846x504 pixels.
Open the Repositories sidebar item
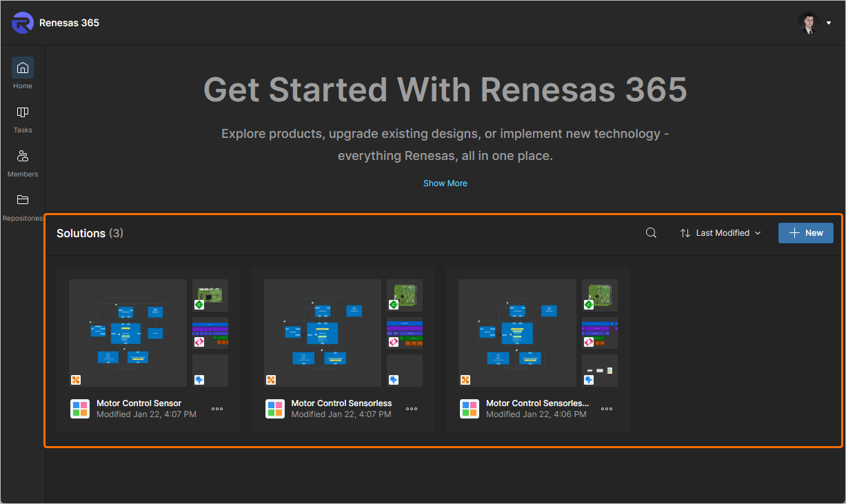23,207
